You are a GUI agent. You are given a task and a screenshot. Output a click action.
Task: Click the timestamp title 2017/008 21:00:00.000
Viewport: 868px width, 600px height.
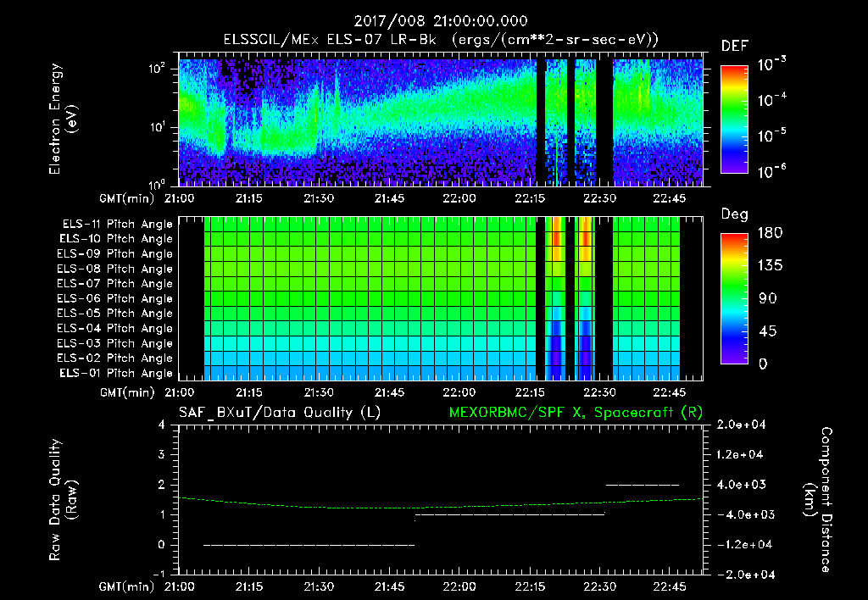click(x=441, y=21)
